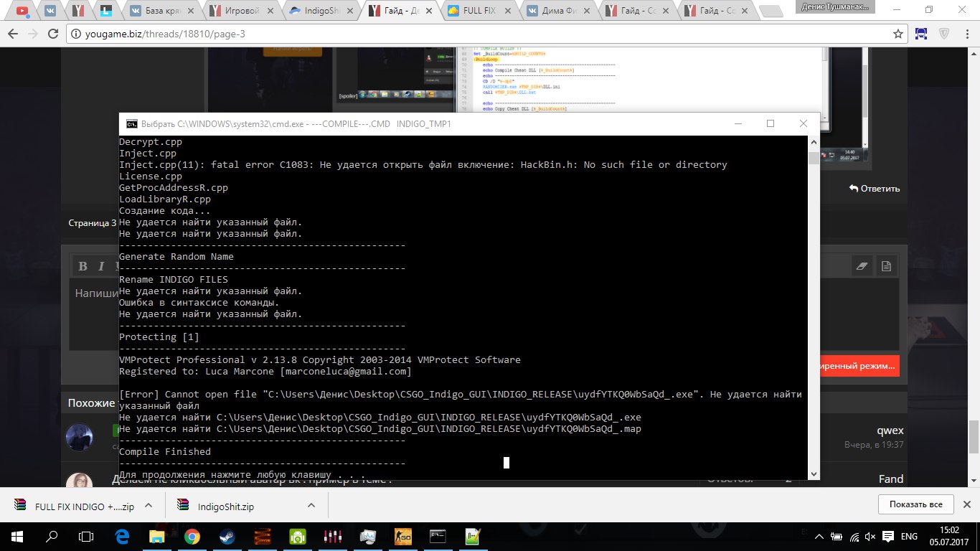Switch to the 'FULL FIX' tab
The width and height of the screenshot is (980, 551).
478,11
